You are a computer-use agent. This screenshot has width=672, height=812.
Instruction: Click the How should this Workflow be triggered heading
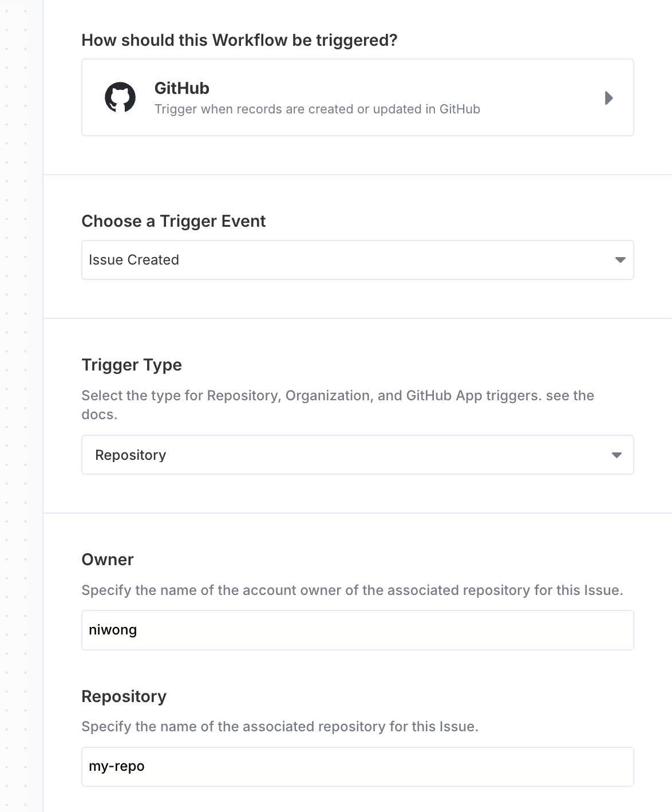pyautogui.click(x=239, y=40)
